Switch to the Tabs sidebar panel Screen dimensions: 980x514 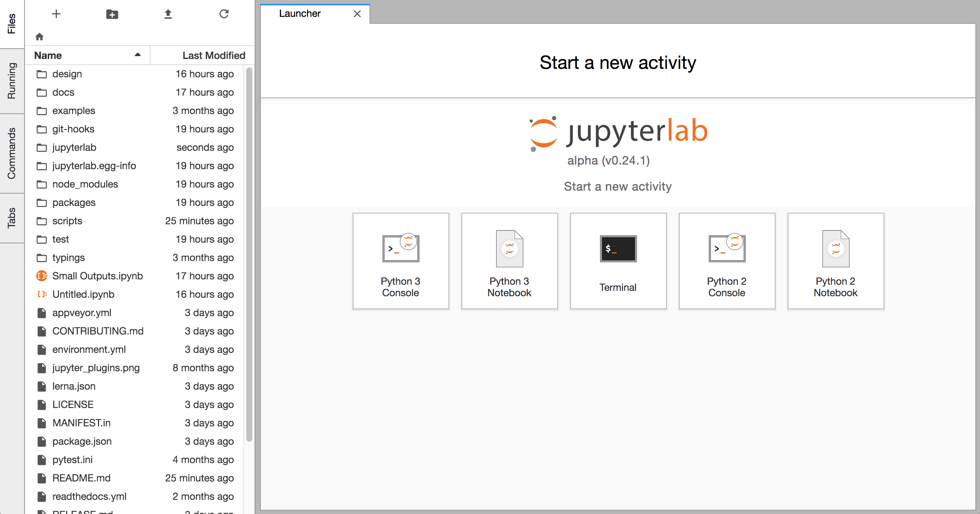pos(11,217)
